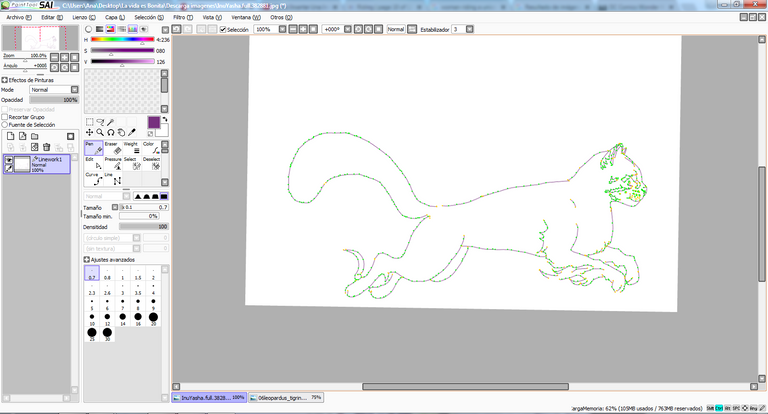Screen dimensions: 768x414
Task: Toggle the swatches panel button
Action: (133, 29)
